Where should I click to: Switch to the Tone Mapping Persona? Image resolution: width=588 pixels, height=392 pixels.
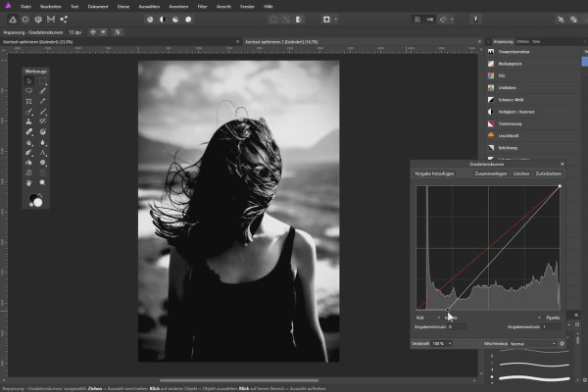51,20
